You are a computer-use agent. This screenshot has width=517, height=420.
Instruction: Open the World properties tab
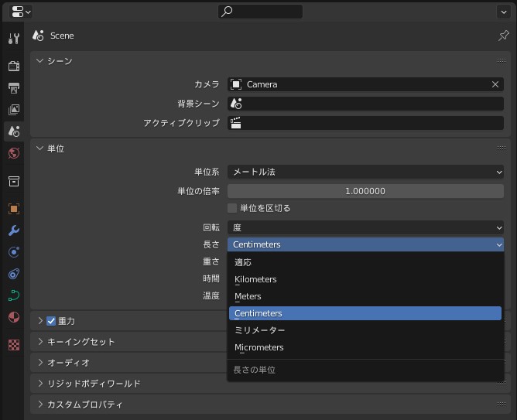[14, 153]
